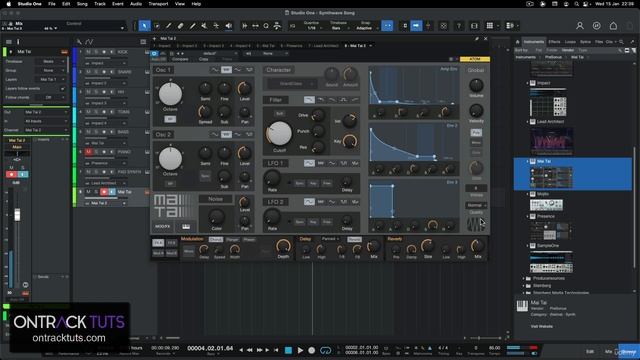Viewport: 640px width, 360px height.
Task: Open macOS Spotlight search
Action: point(576,4)
